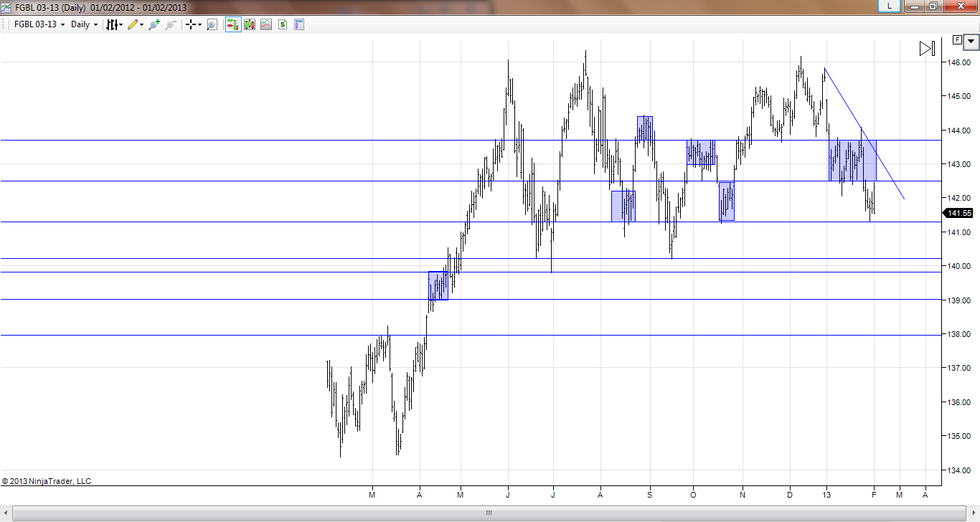Image resolution: width=980 pixels, height=522 pixels.
Task: Click the zoom out magnifier icon
Action: click(x=170, y=24)
